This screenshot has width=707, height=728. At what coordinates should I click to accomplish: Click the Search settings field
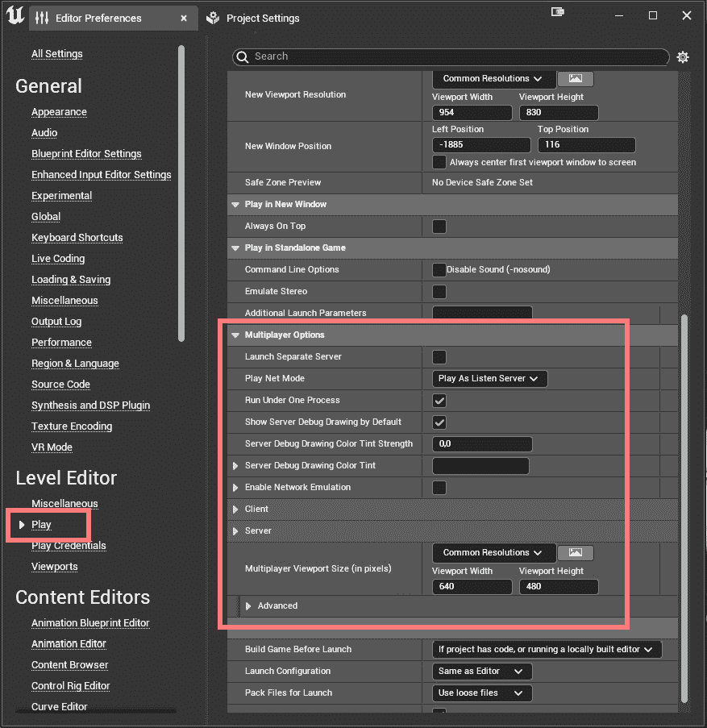(x=451, y=56)
